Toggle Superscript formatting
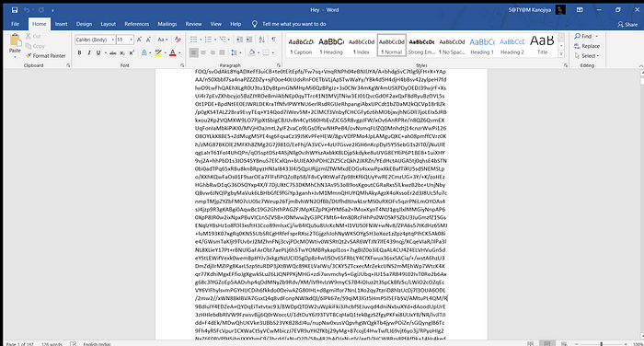 132,53
